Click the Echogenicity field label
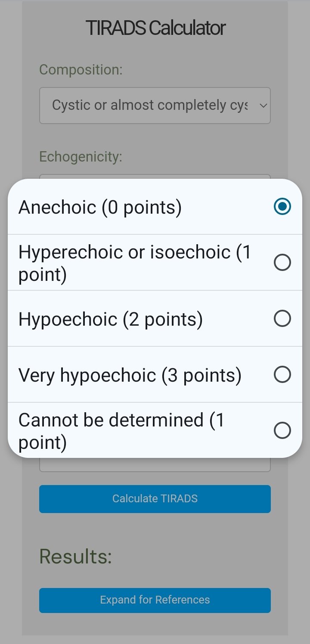Screen dimensions: 310x644 81,157
